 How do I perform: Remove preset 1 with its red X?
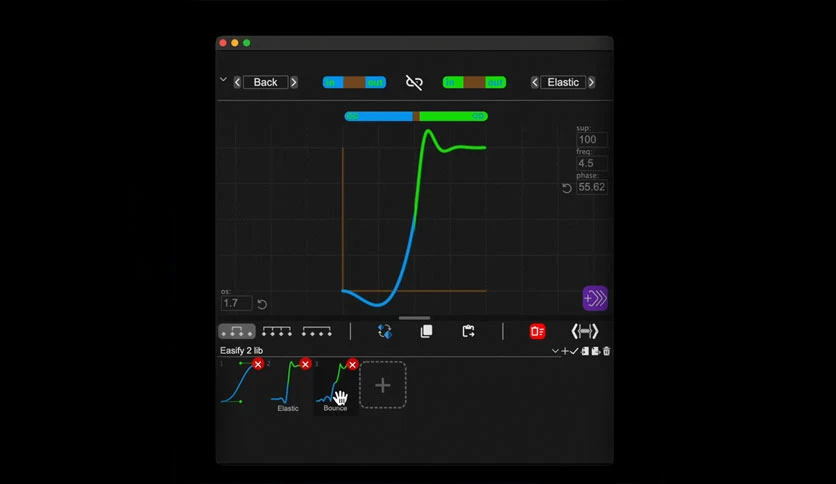(258, 364)
